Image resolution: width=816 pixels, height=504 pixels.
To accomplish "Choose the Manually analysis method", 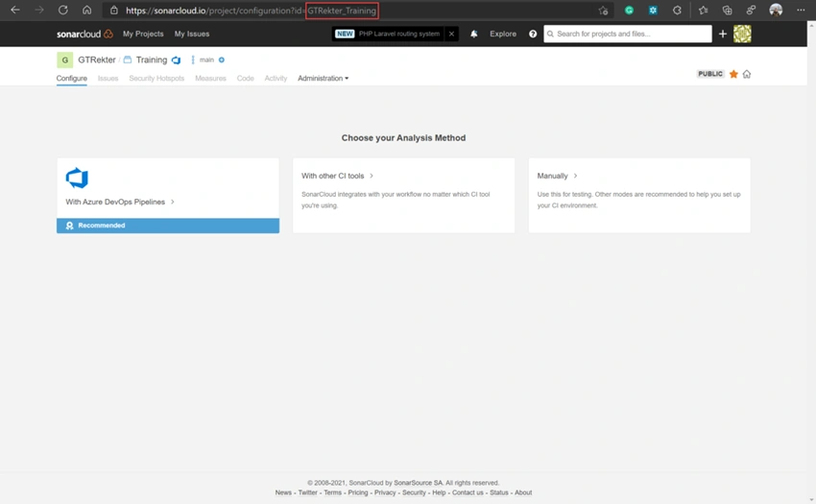I will pos(557,176).
